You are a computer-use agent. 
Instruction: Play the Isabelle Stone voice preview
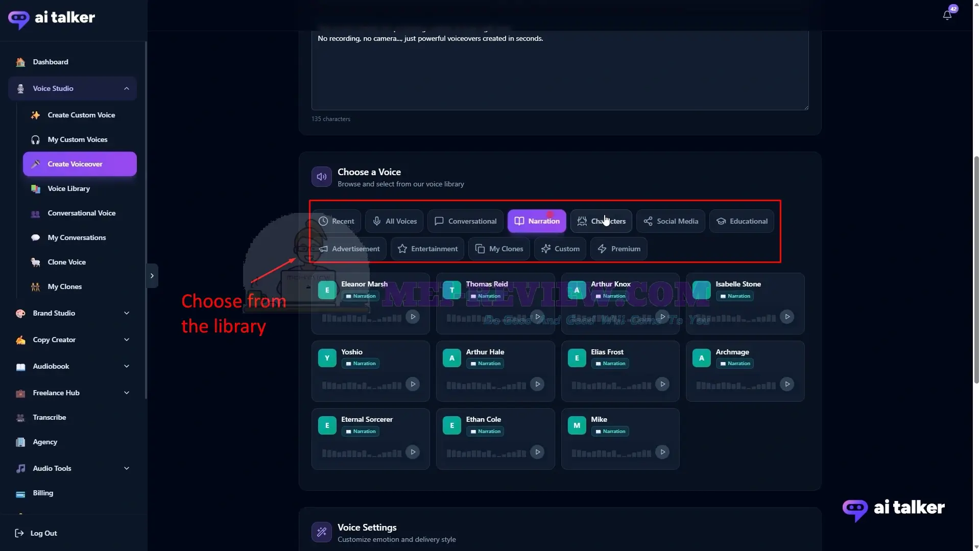(x=787, y=317)
